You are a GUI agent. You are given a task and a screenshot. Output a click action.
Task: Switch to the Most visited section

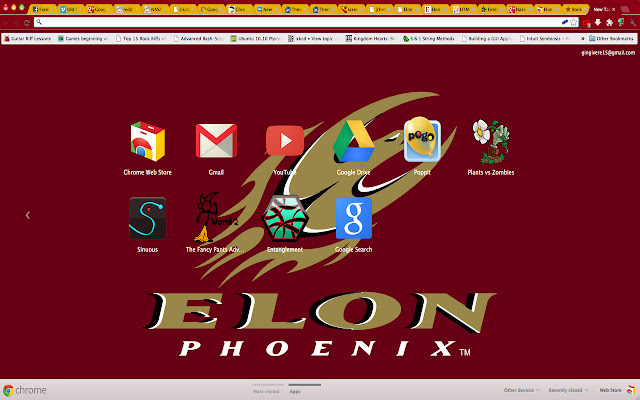coord(266,391)
